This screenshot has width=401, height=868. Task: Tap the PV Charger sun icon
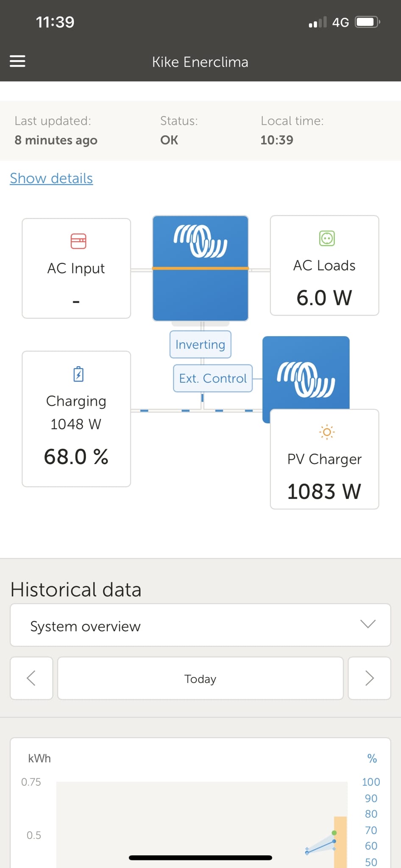click(x=327, y=432)
